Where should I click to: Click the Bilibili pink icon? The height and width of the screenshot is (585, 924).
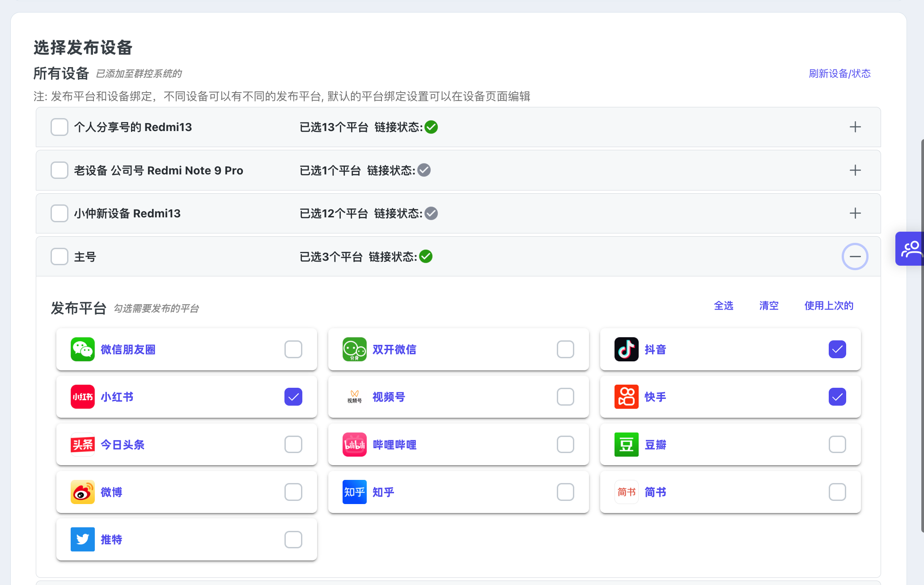pyautogui.click(x=354, y=445)
